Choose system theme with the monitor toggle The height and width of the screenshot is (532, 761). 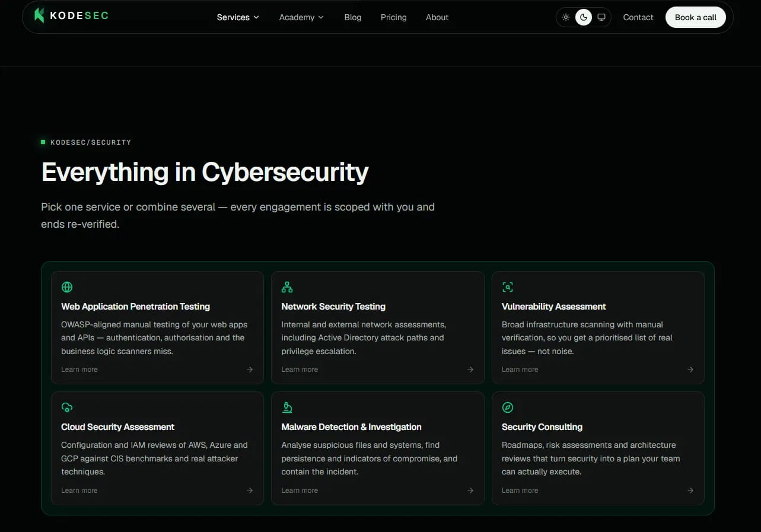601,17
